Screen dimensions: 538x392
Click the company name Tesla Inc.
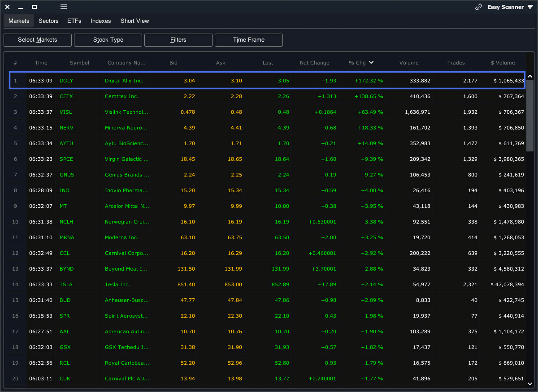coord(117,284)
